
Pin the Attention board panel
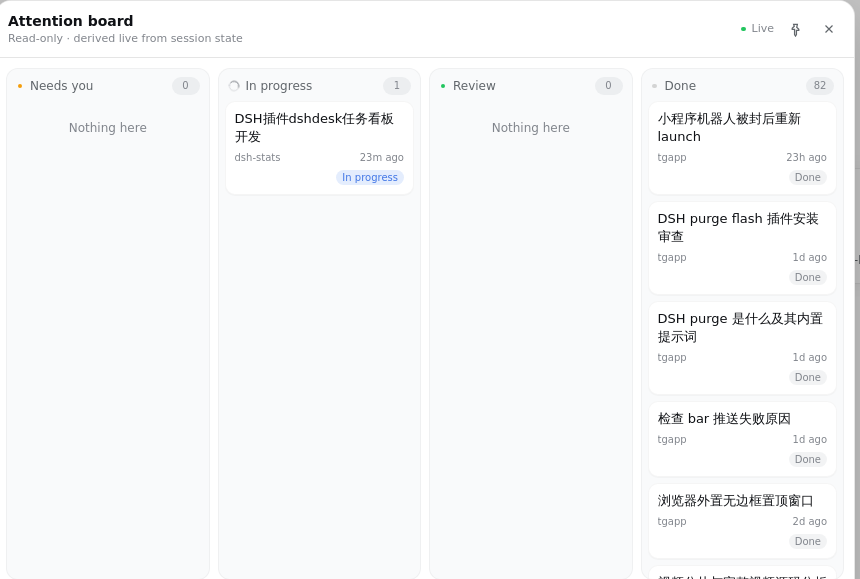click(795, 30)
